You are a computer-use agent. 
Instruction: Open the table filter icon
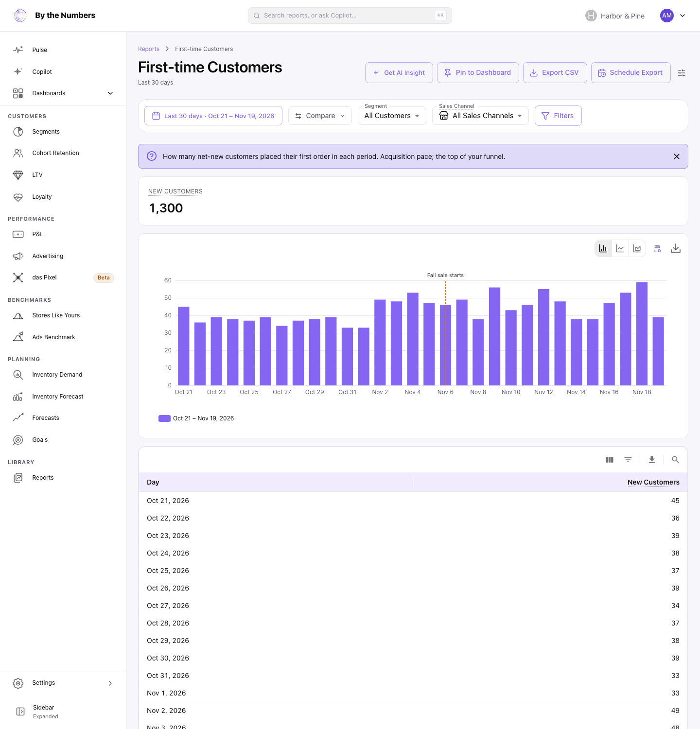coord(628,460)
